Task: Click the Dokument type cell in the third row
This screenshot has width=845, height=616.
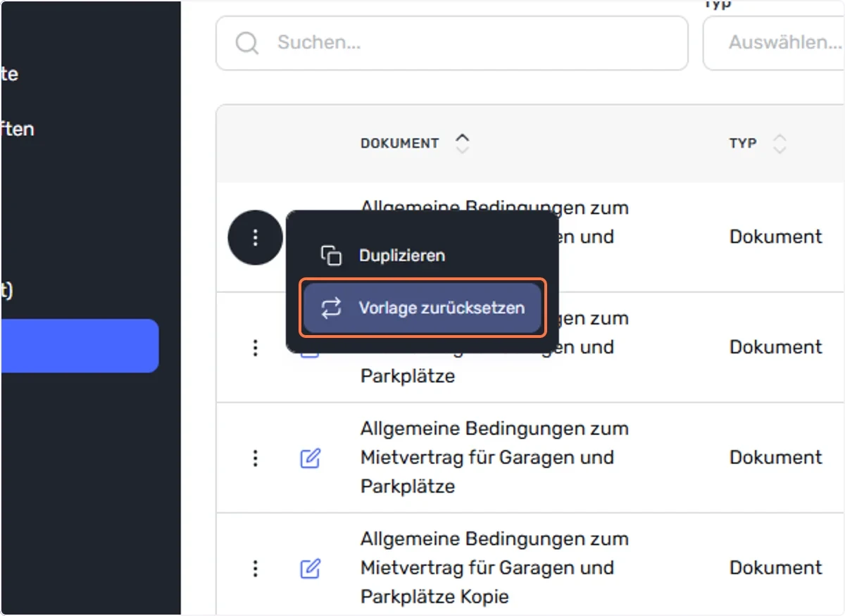Action: tap(775, 458)
